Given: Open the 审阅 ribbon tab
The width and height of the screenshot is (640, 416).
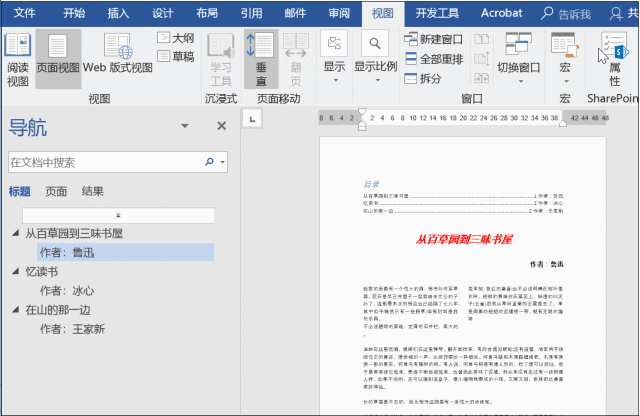Looking at the screenshot, I should (x=338, y=13).
